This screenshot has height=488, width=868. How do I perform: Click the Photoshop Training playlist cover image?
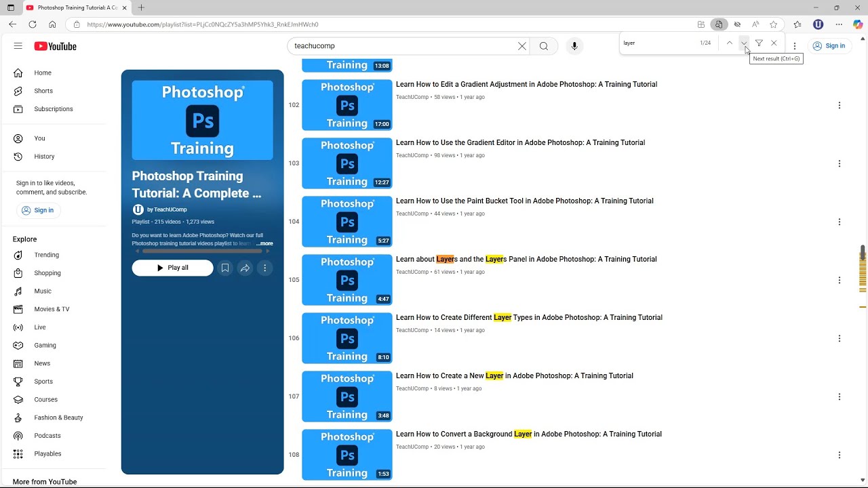pos(203,120)
